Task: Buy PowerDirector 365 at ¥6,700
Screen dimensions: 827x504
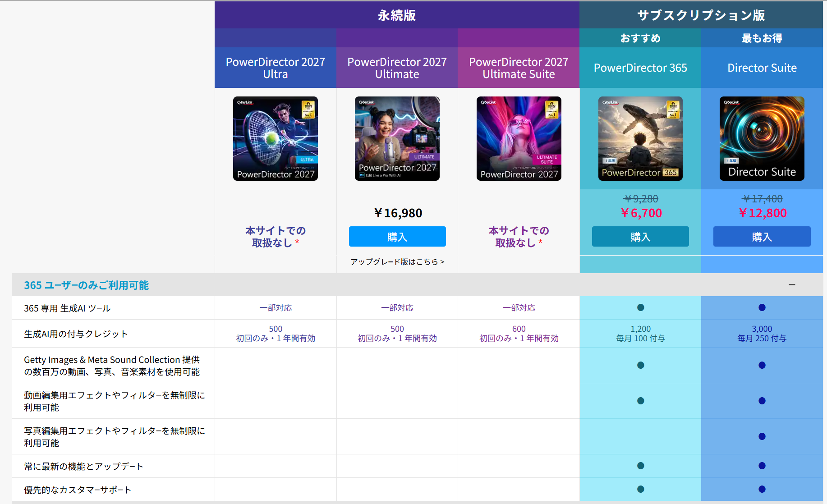Action: coord(640,237)
